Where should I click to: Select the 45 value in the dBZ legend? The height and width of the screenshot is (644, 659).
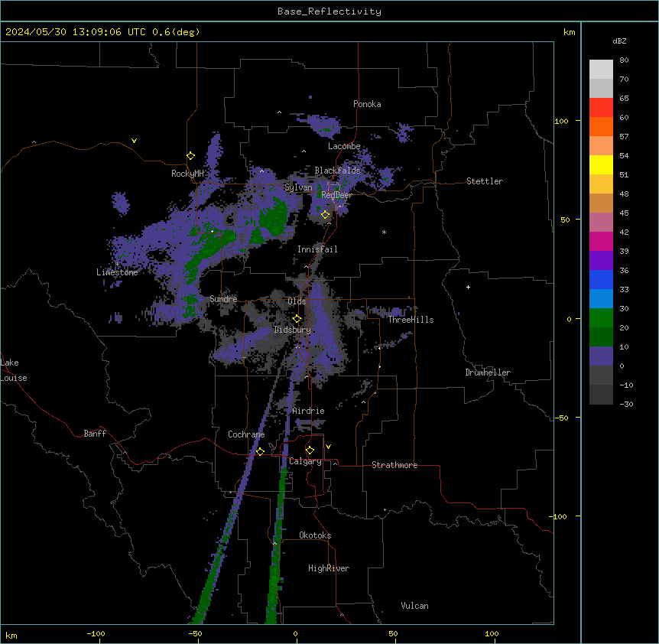click(624, 213)
